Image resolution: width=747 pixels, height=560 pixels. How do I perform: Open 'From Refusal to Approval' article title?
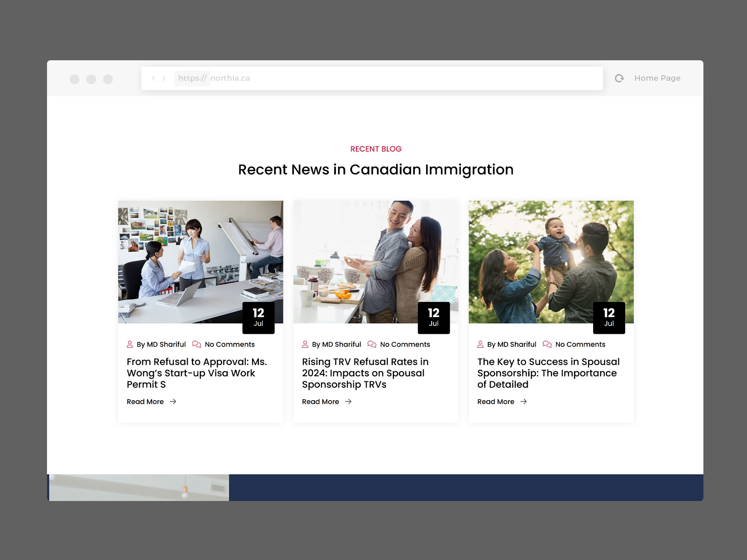click(197, 373)
